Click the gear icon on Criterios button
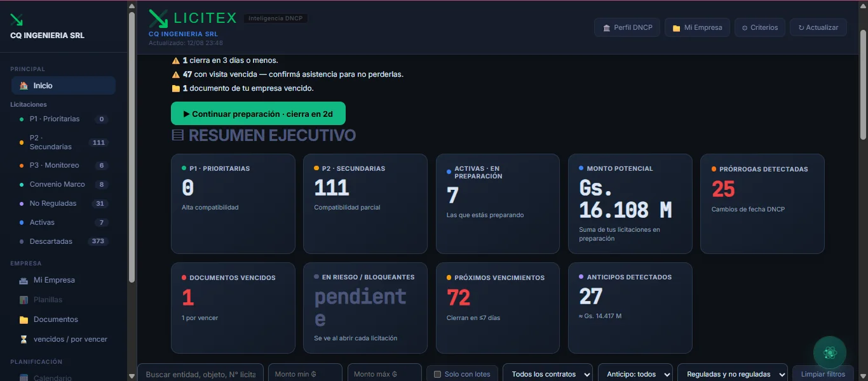The image size is (868, 381). (745, 28)
